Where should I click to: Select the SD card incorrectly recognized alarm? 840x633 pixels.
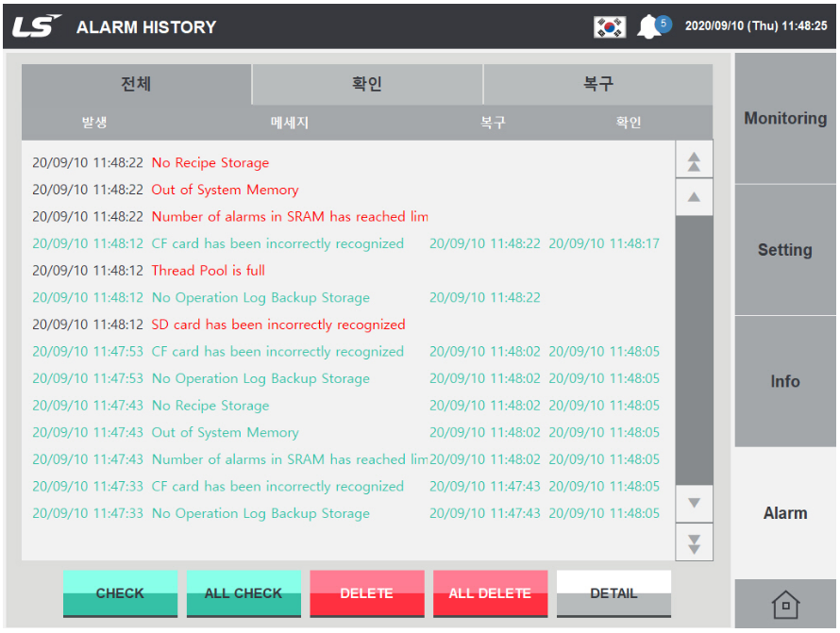348,325
